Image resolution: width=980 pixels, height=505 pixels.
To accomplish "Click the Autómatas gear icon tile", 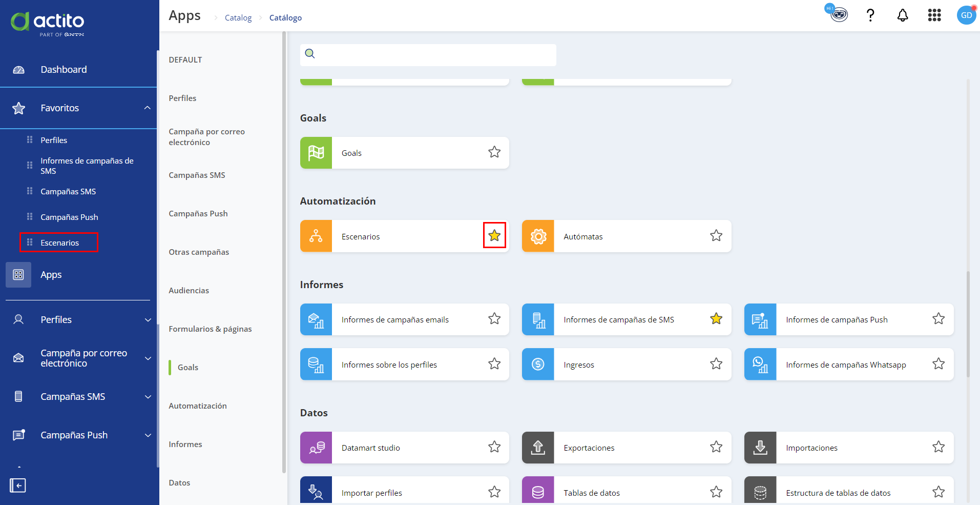I will coord(538,236).
